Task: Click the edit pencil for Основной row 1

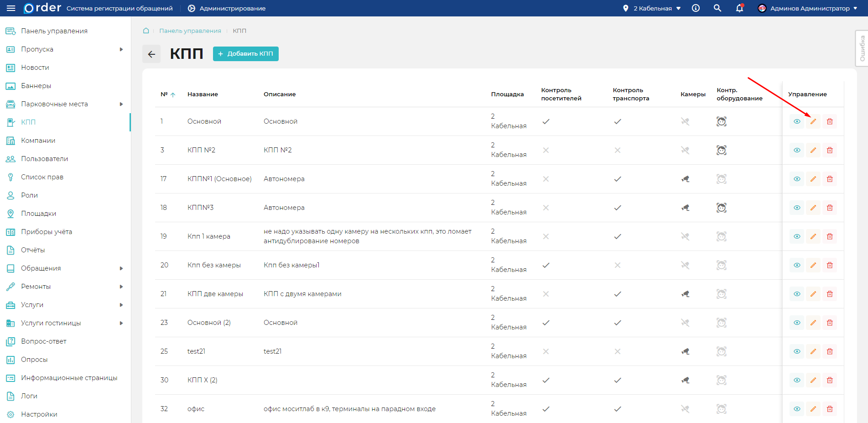Action: coord(813,121)
